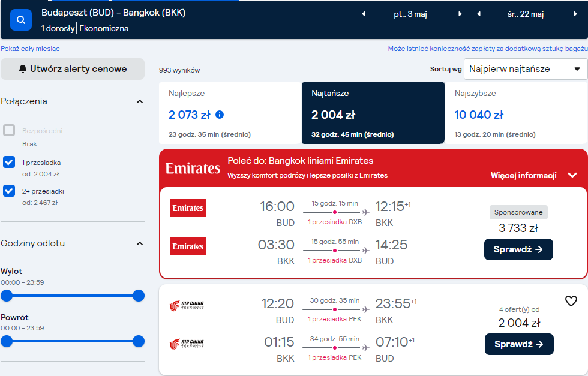Open the Sortuj wg dropdown
This screenshot has width=588, height=376.
[526, 69]
